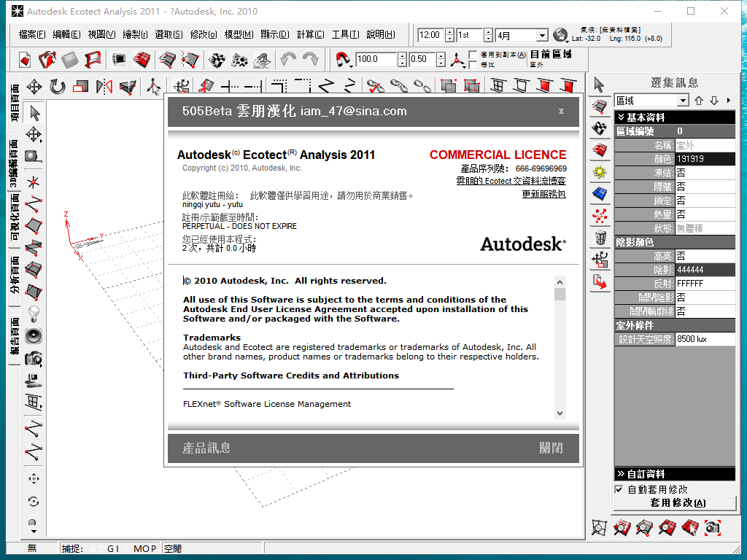Open the 雲朋的 Ecotect 交流資料博客 link

511,181
